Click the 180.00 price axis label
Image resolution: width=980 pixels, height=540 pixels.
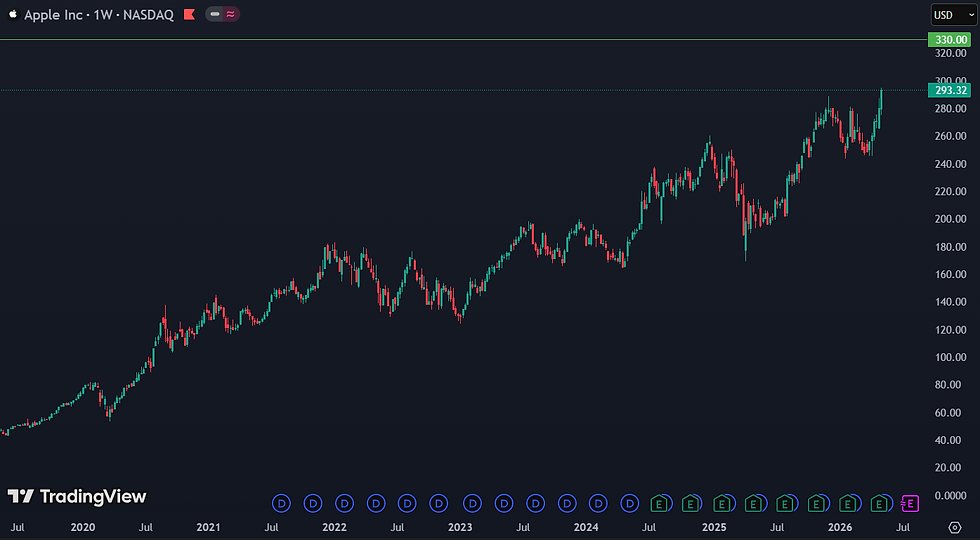pyautogui.click(x=949, y=247)
